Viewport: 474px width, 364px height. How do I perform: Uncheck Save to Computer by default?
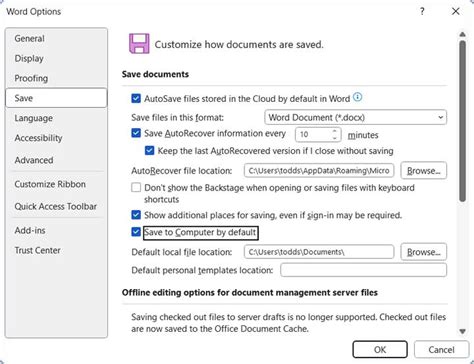(x=136, y=232)
